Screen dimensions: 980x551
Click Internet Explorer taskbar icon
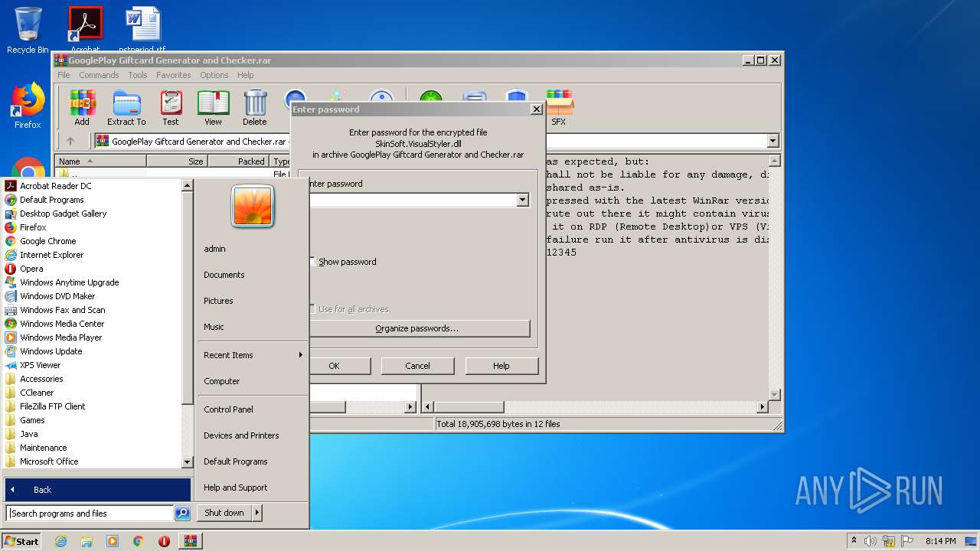coord(60,541)
